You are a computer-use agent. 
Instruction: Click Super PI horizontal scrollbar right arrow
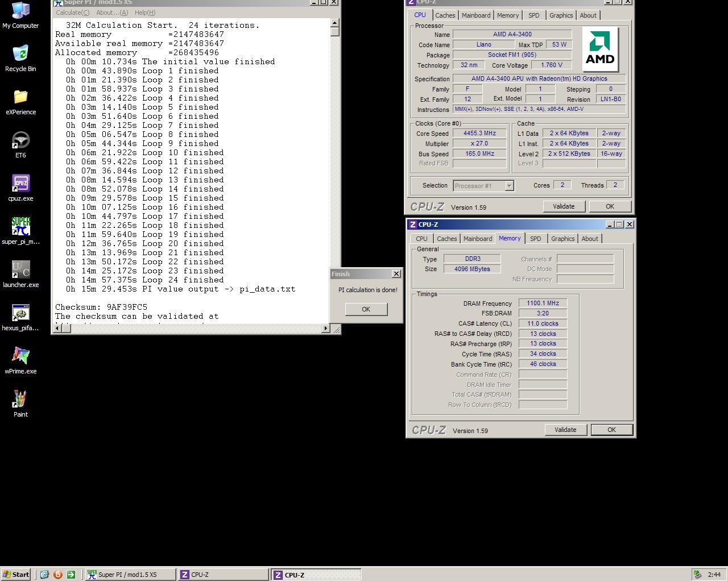(x=325, y=328)
